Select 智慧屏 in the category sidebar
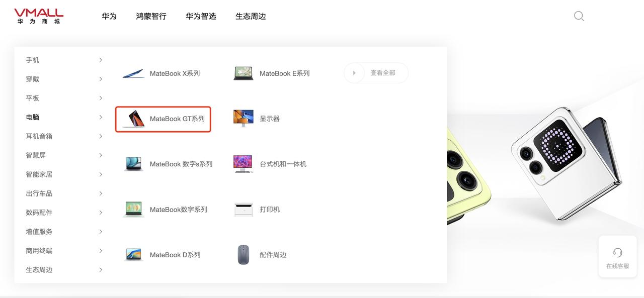Screen dimensions: 644x298 point(36,155)
